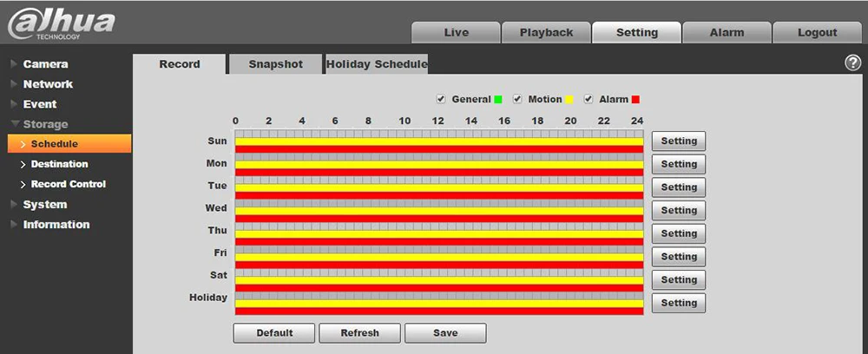This screenshot has width=868, height=354.
Task: Click the red Alarm color swatch
Action: click(635, 100)
